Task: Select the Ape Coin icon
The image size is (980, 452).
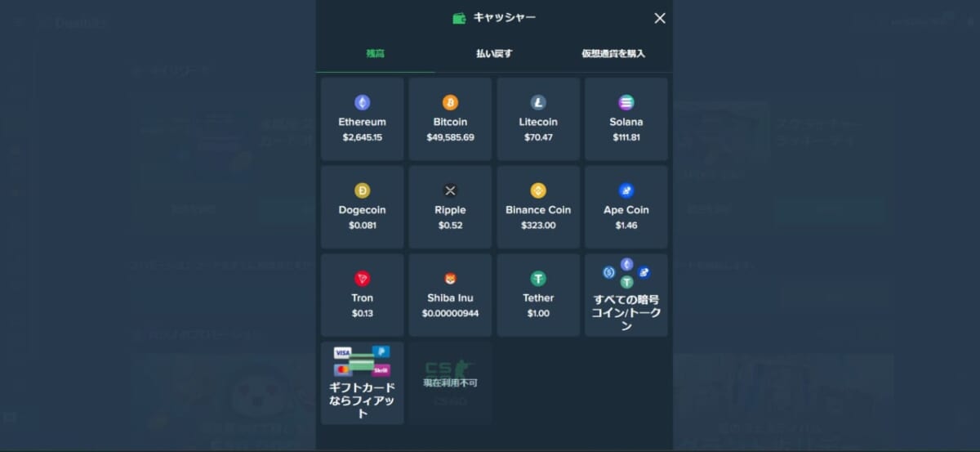Action: [626, 190]
